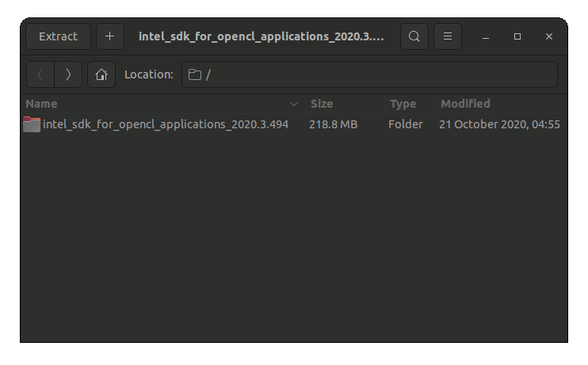Click the 218.8 MB size cell

coord(334,124)
